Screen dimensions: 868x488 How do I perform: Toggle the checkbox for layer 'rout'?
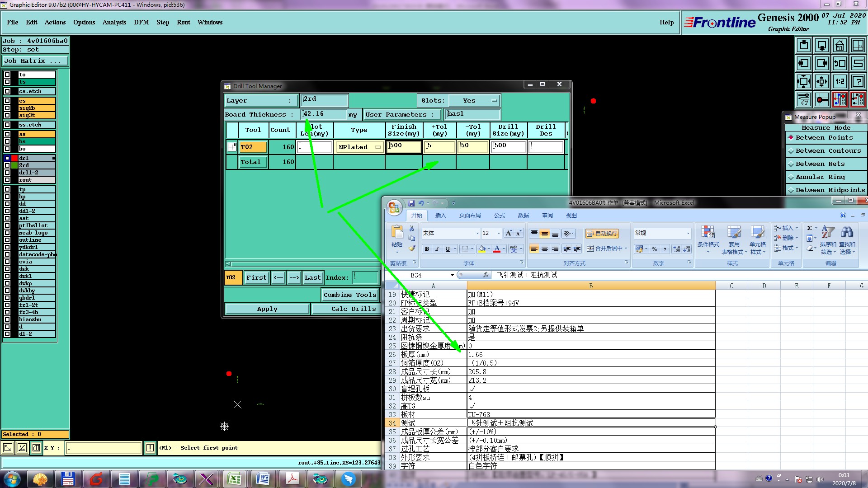click(x=7, y=180)
